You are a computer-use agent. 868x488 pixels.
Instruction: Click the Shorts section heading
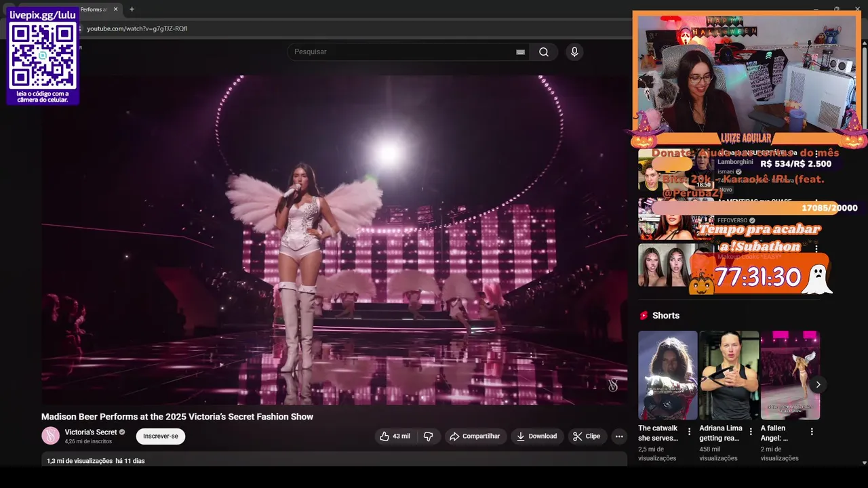(x=666, y=315)
